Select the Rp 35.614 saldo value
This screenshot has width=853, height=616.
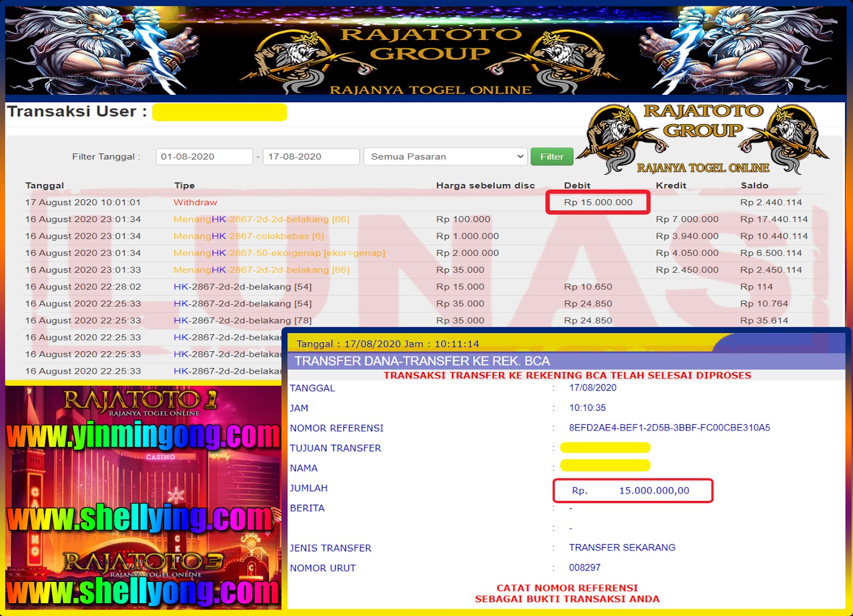pyautogui.click(x=764, y=321)
